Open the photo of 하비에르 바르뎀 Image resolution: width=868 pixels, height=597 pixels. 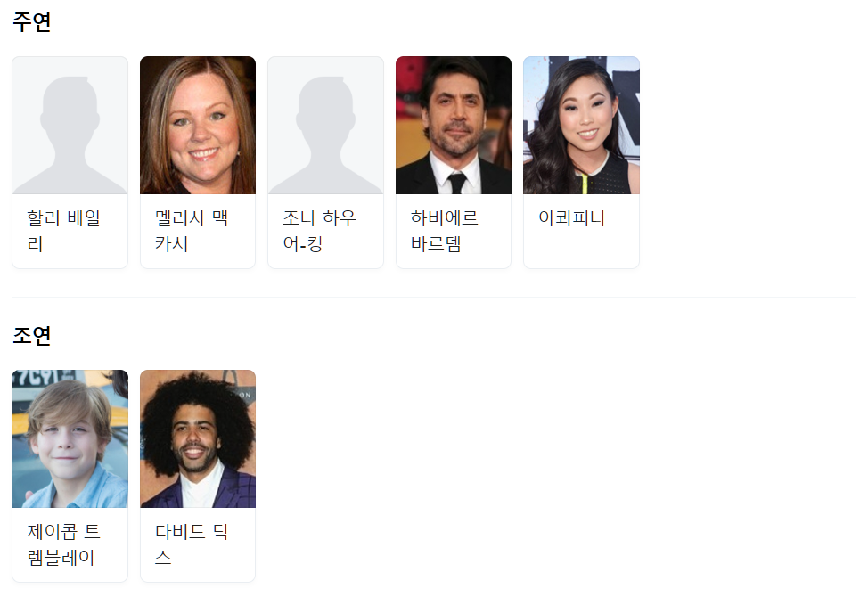(454, 125)
